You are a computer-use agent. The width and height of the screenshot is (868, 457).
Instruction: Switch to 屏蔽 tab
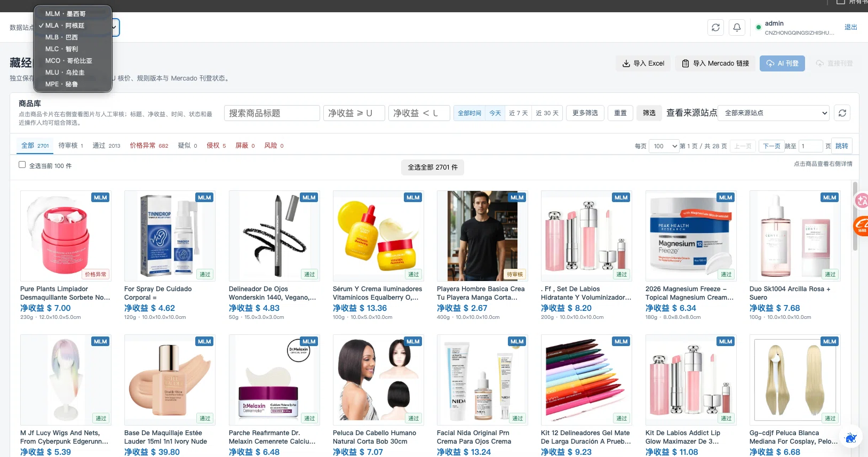coord(245,146)
